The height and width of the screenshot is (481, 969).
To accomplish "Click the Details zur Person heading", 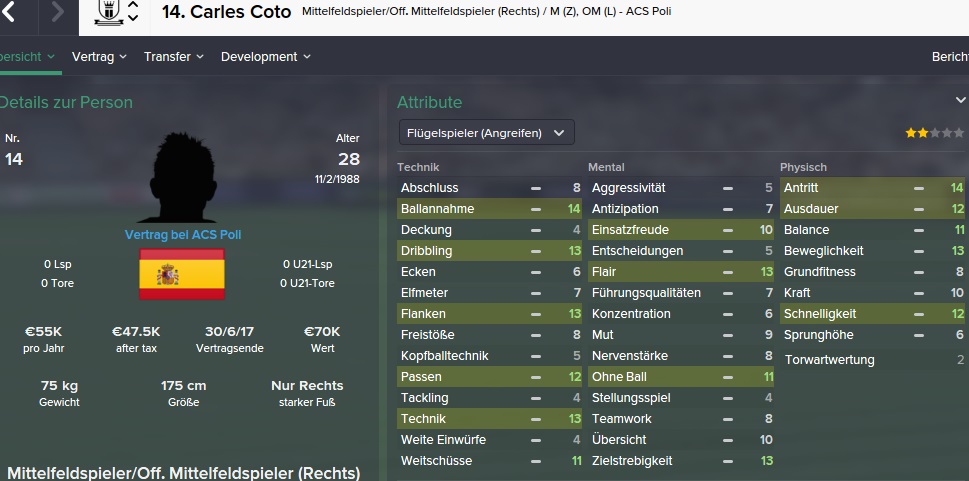I will [66, 102].
